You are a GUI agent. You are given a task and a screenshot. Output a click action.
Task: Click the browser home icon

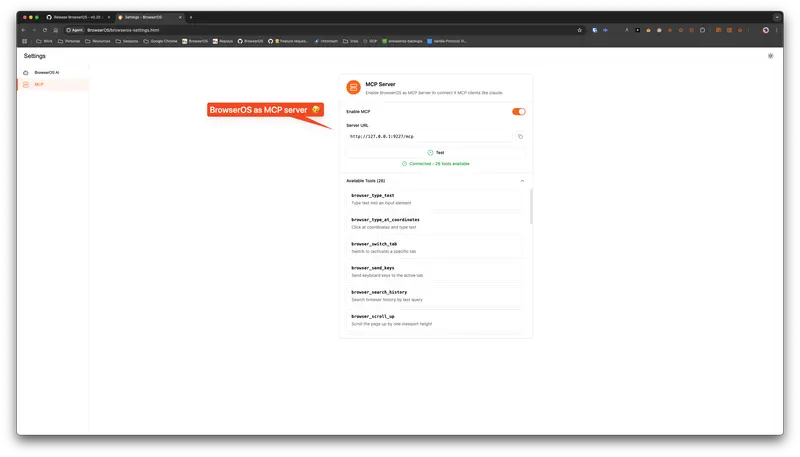click(x=56, y=30)
